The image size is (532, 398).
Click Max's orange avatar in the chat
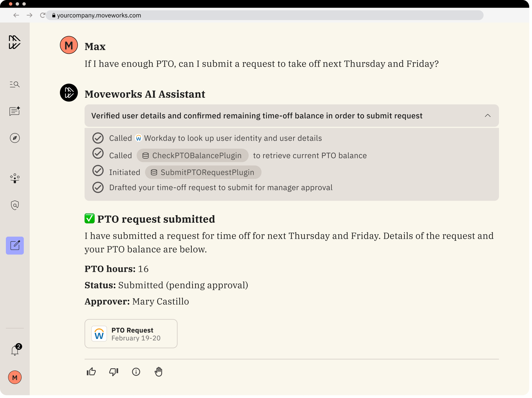pyautogui.click(x=69, y=45)
